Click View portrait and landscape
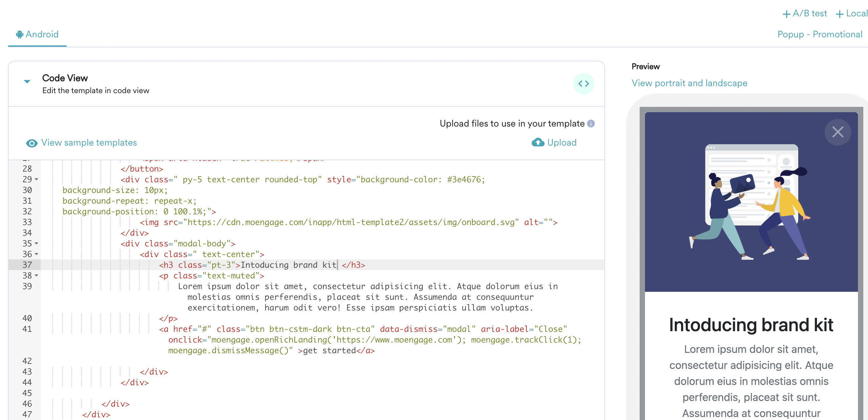 tap(689, 83)
